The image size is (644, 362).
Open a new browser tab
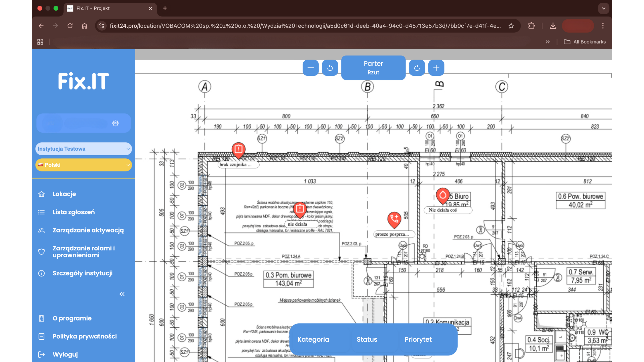[x=165, y=8]
